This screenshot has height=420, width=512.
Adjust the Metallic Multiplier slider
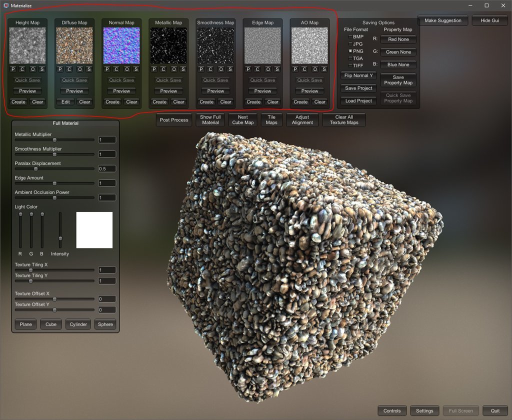tap(54, 140)
